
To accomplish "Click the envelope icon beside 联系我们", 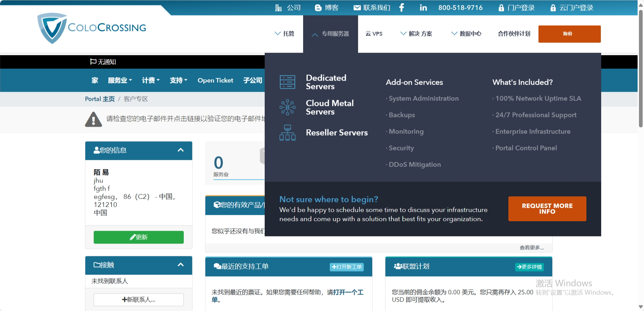I will 357,7.
